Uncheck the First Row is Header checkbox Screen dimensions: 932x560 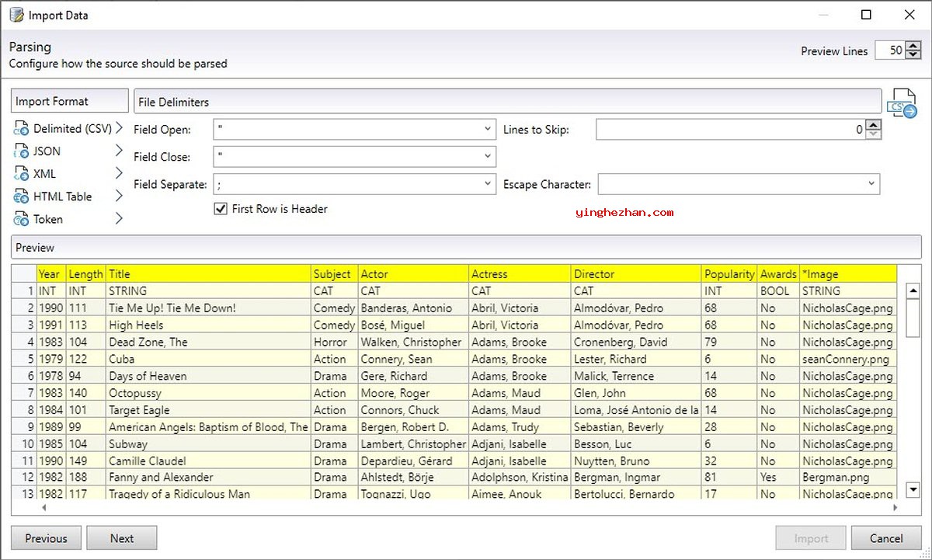point(221,209)
